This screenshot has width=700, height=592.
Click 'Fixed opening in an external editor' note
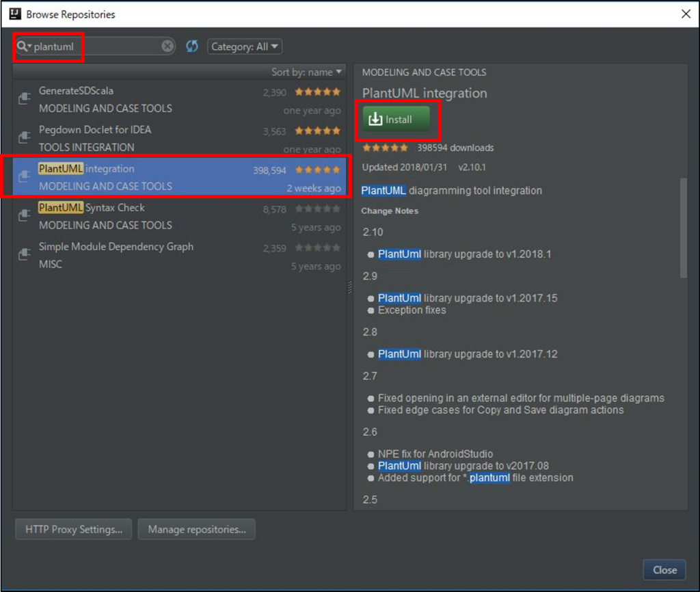point(521,398)
